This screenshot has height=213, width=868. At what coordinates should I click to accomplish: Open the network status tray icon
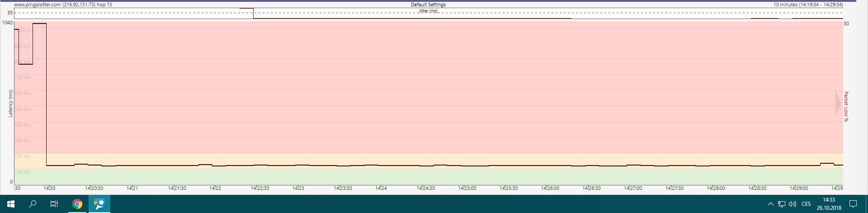pyautogui.click(x=782, y=204)
